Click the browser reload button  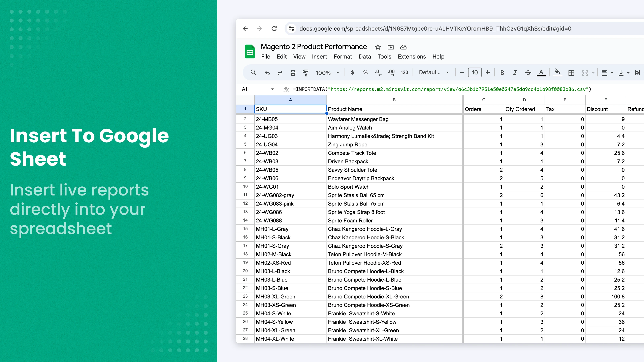tap(274, 29)
